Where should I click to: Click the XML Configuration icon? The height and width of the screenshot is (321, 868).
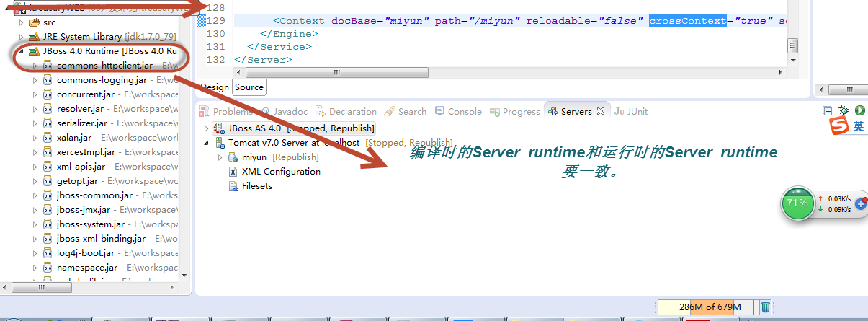(233, 171)
